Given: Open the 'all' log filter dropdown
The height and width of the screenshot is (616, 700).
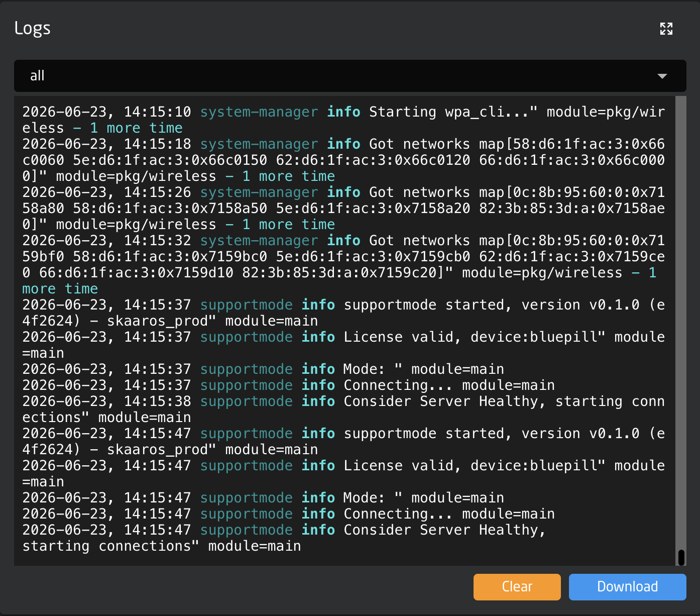Looking at the screenshot, I should [350, 76].
